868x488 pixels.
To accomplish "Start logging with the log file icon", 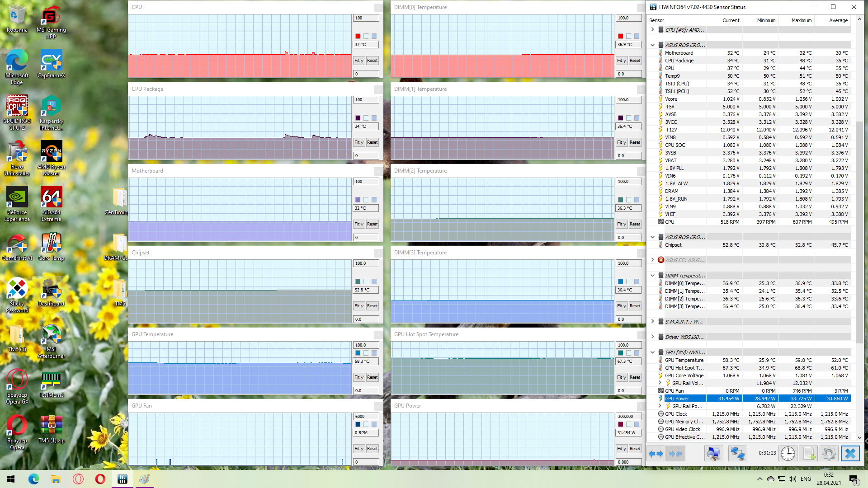I will pos(809,453).
